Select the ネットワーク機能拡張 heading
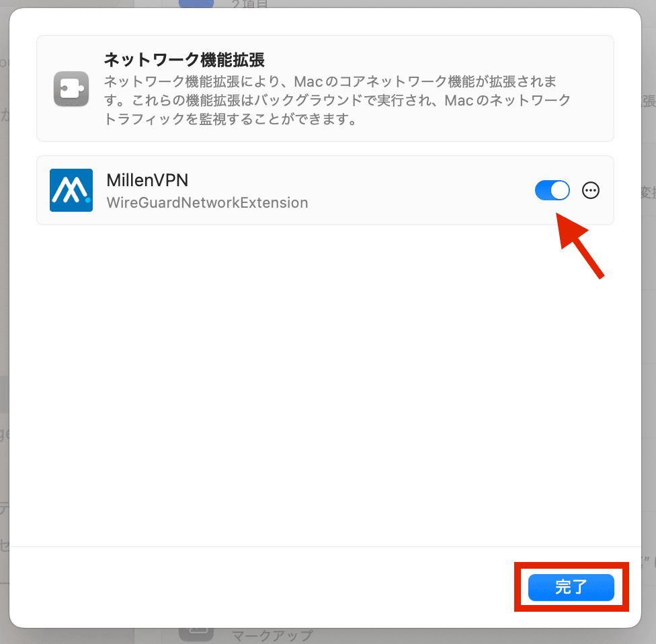Image resolution: width=656 pixels, height=644 pixels. [184, 60]
